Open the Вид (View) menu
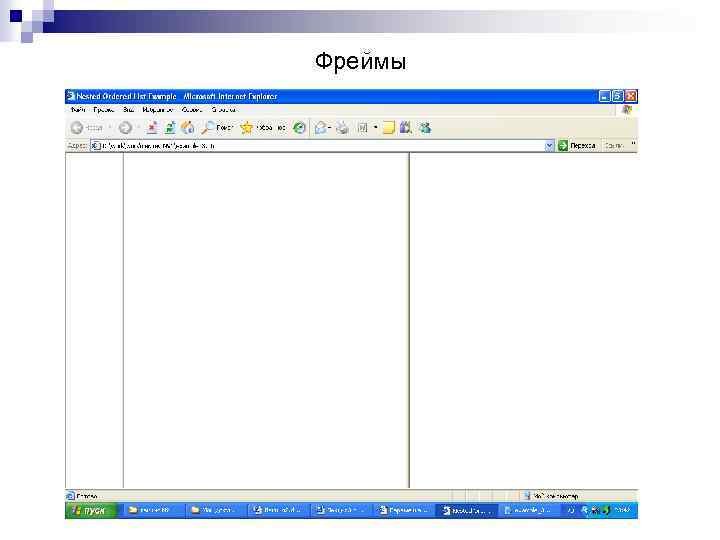This screenshot has width=720, height=540. click(128, 110)
